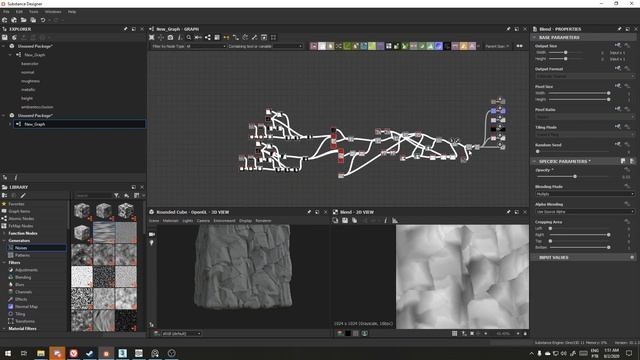Add the blue Normal node from node bar

[438, 46]
